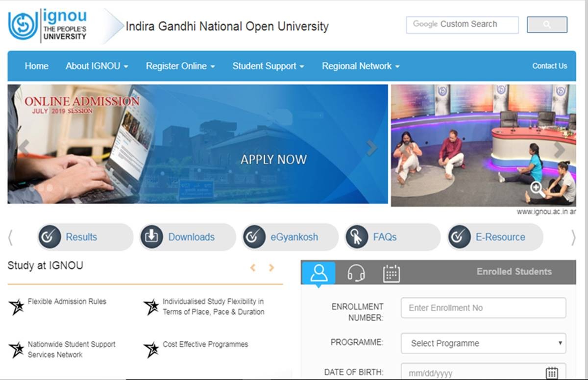Select the enrolled student profile tab
Screen dimensions: 588x380
(x=318, y=273)
